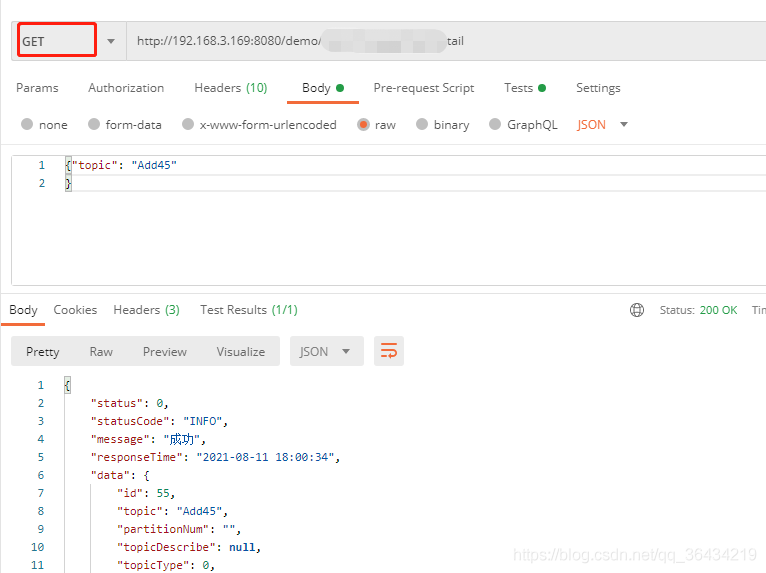
Task: Click the "message" response line
Action: point(148,439)
